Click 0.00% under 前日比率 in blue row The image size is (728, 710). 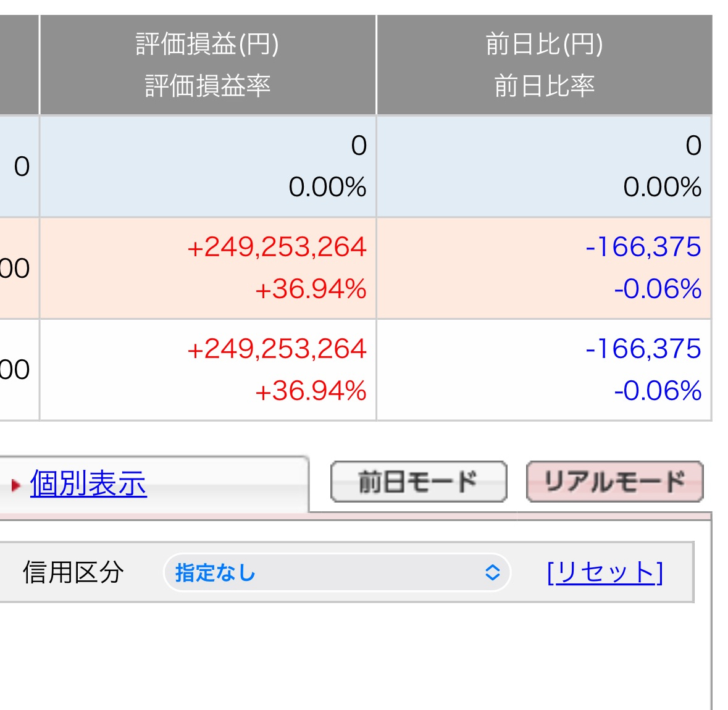tap(662, 187)
